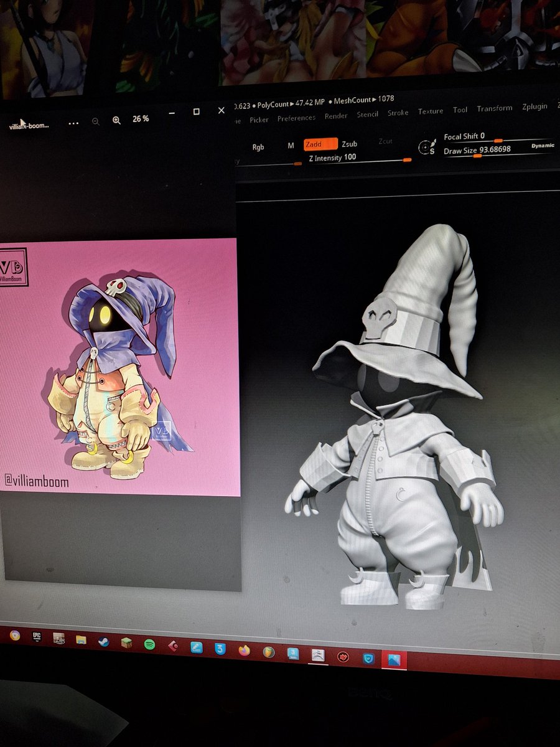Open the Zplugin menu
The width and height of the screenshot is (560, 747).
[535, 106]
